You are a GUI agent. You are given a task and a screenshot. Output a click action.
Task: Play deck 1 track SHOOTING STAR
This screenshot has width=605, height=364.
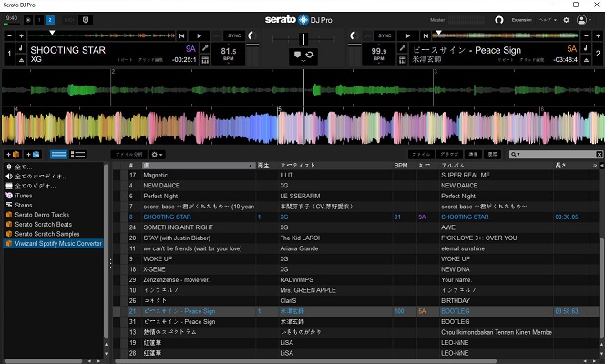[x=200, y=35]
